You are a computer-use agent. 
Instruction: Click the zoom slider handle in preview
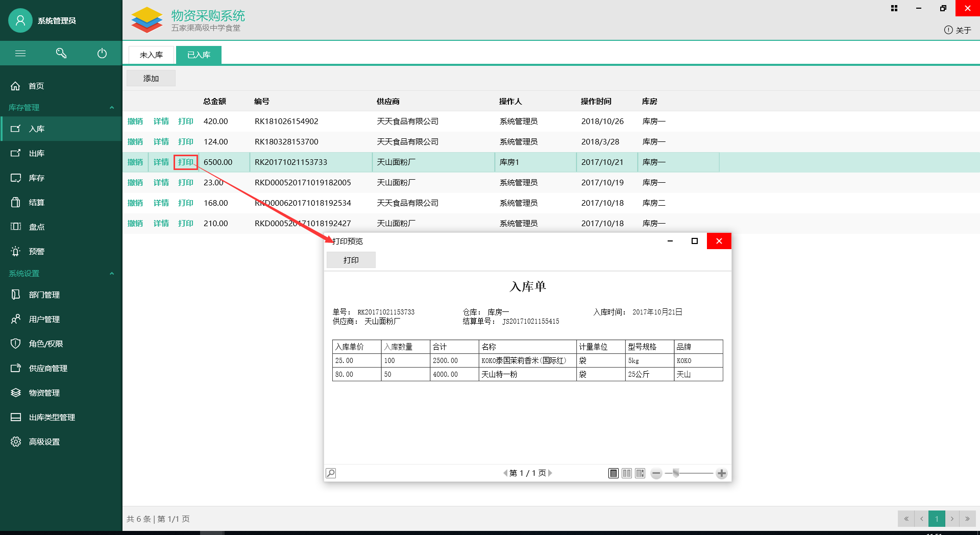[676, 473]
